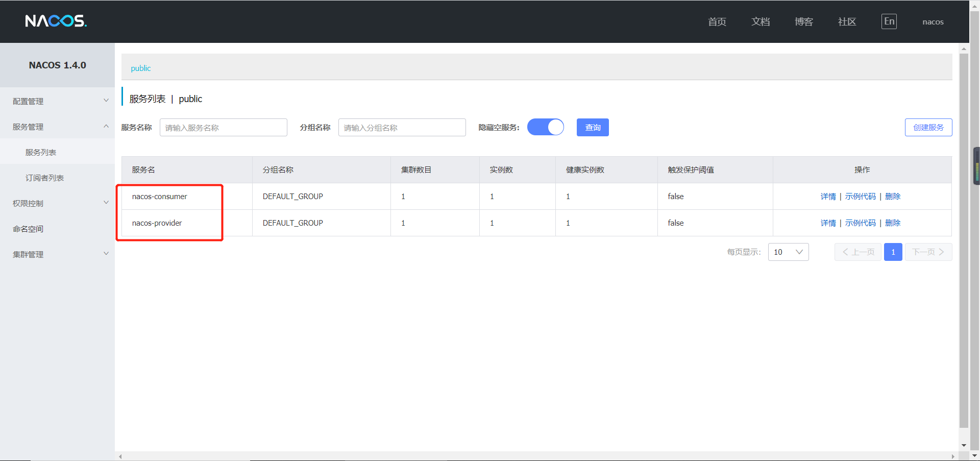Open 详情 for nacos-provider
This screenshot has height=461, width=980.
pos(828,223)
